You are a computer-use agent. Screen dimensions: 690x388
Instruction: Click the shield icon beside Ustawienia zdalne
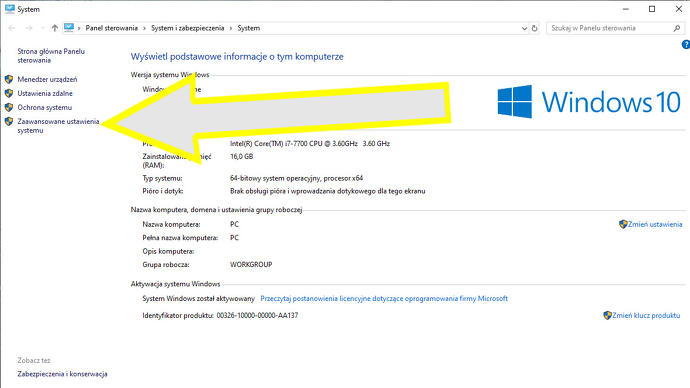pos(9,93)
